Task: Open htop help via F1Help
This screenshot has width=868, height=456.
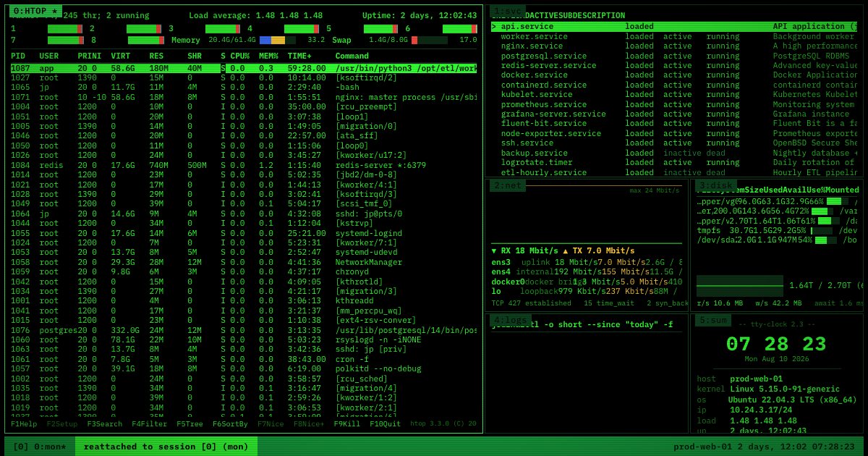Action: pyautogui.click(x=24, y=424)
